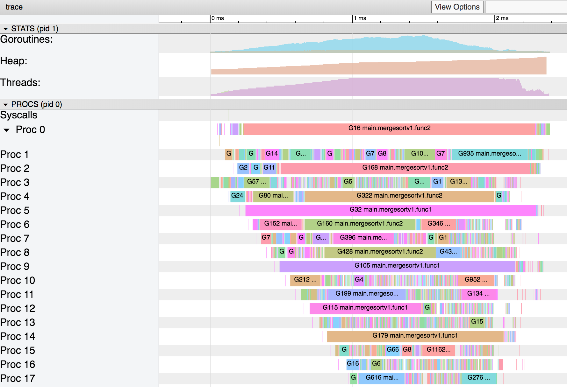The height and width of the screenshot is (392, 567).
Task: Click the Proc 5 row label
Action: (15, 210)
